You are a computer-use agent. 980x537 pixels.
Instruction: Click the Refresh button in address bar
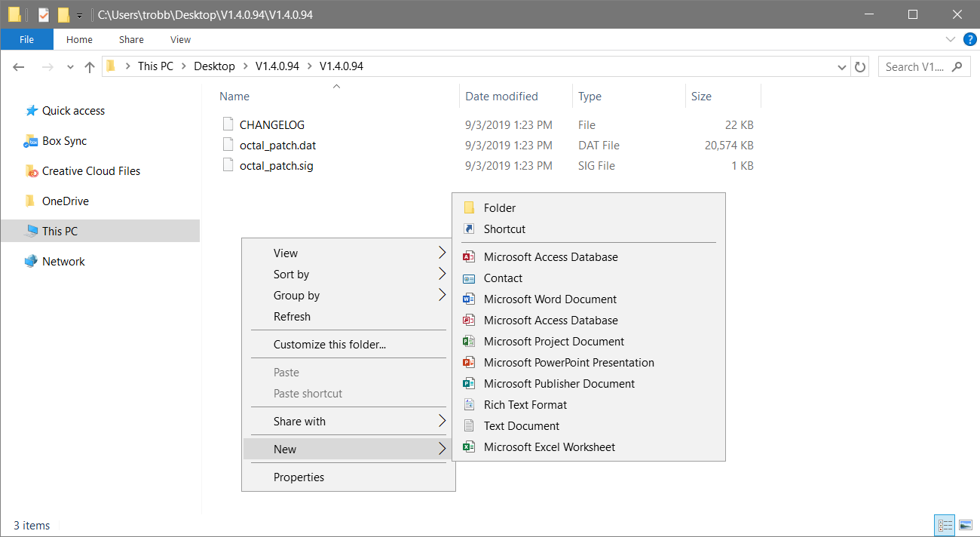[x=860, y=66]
